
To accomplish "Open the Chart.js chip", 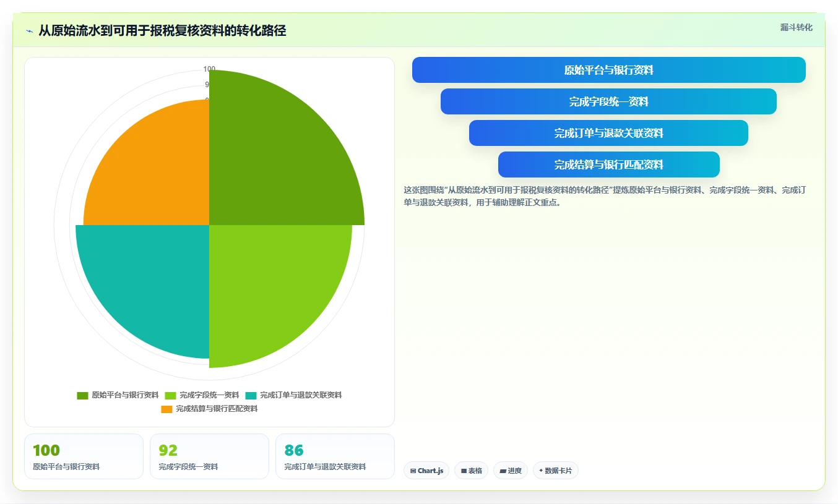I will tap(426, 471).
